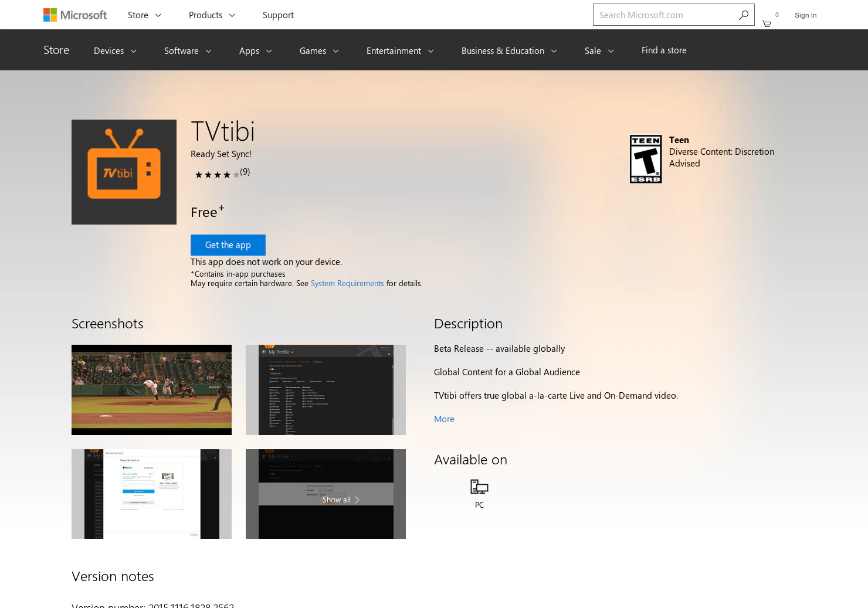Click the star rating of TVtibi
Viewport: 868px width, 608px height.
point(217,175)
